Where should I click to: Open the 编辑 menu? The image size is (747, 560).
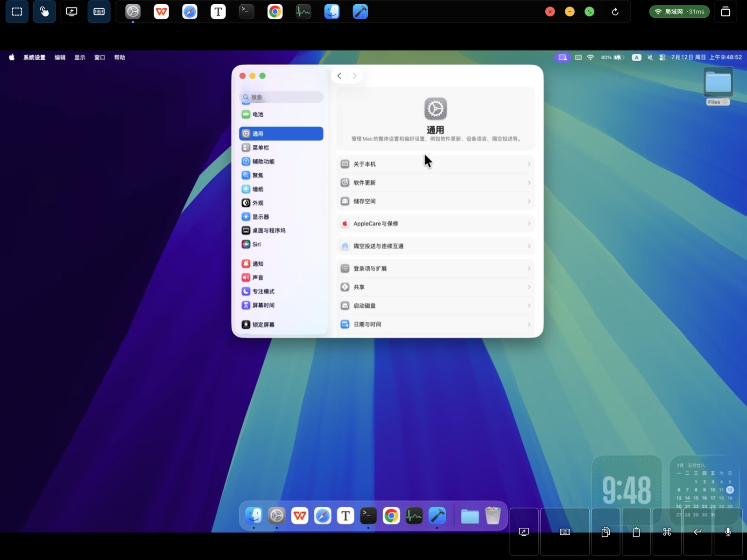point(60,57)
